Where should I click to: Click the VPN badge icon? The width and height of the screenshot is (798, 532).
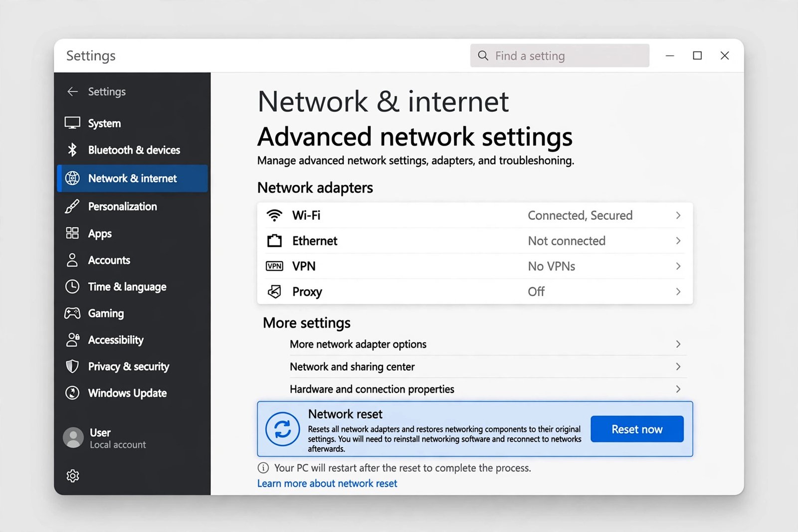[x=274, y=266]
